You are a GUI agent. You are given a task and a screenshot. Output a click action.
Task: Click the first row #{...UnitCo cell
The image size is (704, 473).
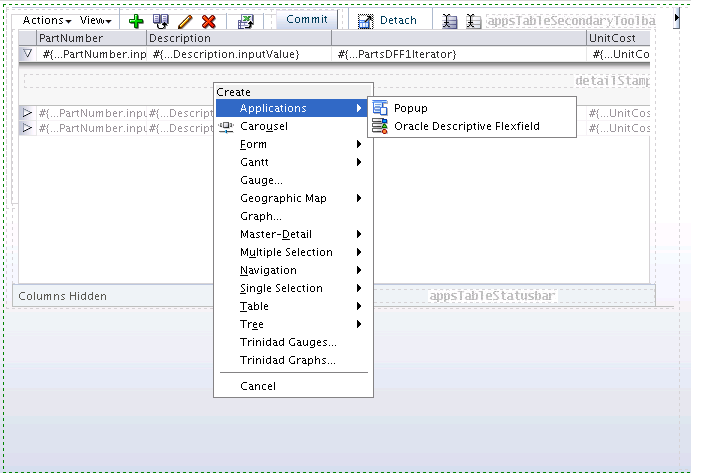point(618,54)
